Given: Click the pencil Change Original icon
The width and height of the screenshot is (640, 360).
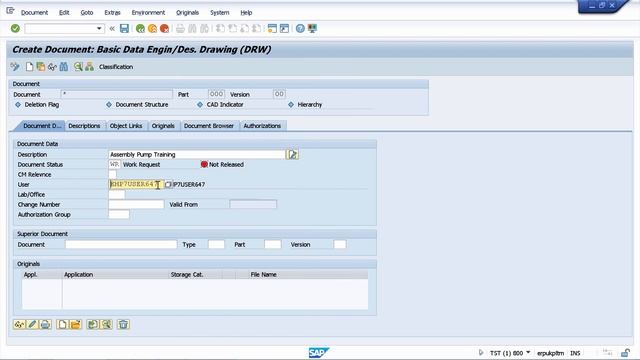Looking at the screenshot, I should tap(32, 324).
